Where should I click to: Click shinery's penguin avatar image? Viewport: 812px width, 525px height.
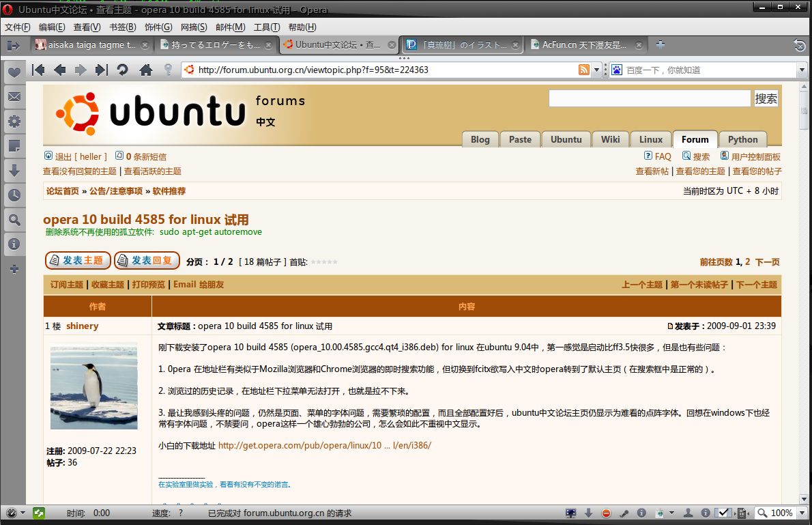[93, 386]
